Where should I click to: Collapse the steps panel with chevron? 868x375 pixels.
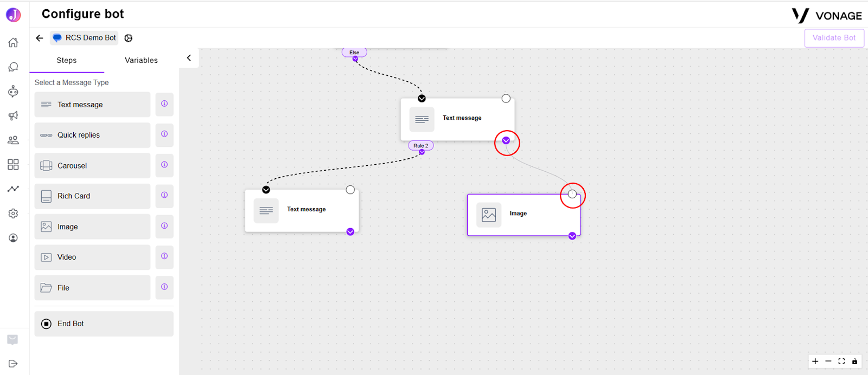tap(189, 58)
